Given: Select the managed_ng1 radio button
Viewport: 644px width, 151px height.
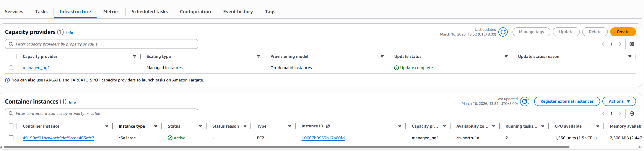Looking at the screenshot, I should coord(11,68).
